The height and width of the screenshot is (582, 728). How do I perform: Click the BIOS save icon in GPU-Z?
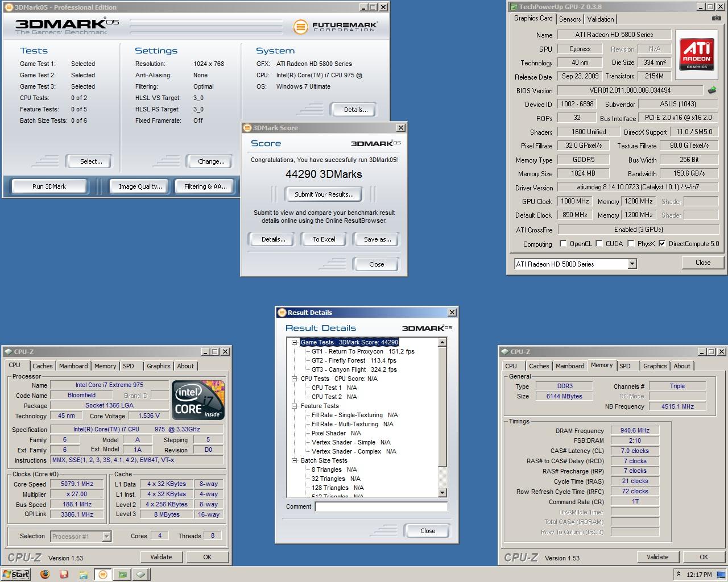[x=712, y=90]
